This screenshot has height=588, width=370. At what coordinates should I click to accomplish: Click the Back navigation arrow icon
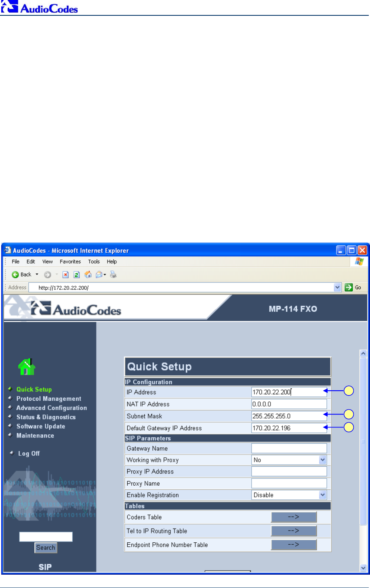15,275
